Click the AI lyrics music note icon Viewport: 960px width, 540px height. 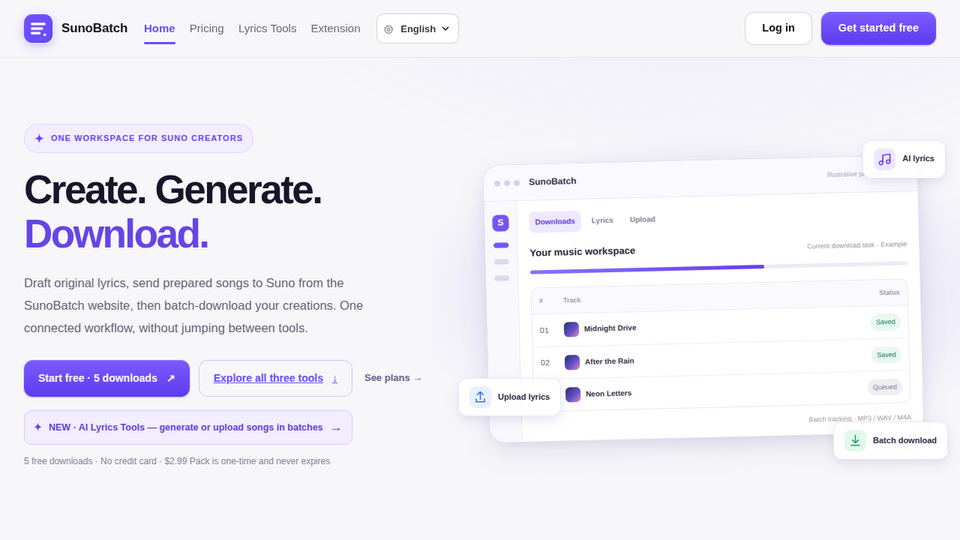(x=884, y=159)
